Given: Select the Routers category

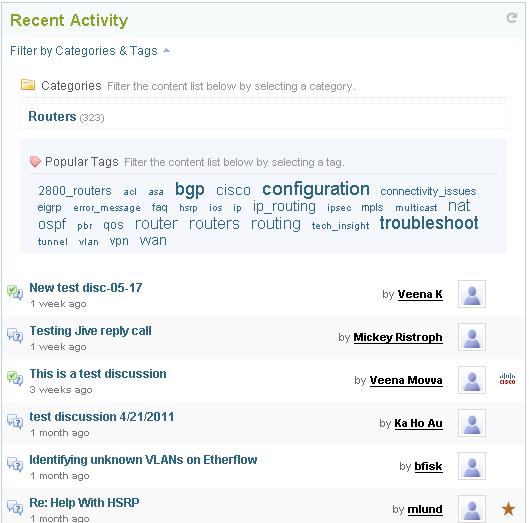Looking at the screenshot, I should 52,116.
